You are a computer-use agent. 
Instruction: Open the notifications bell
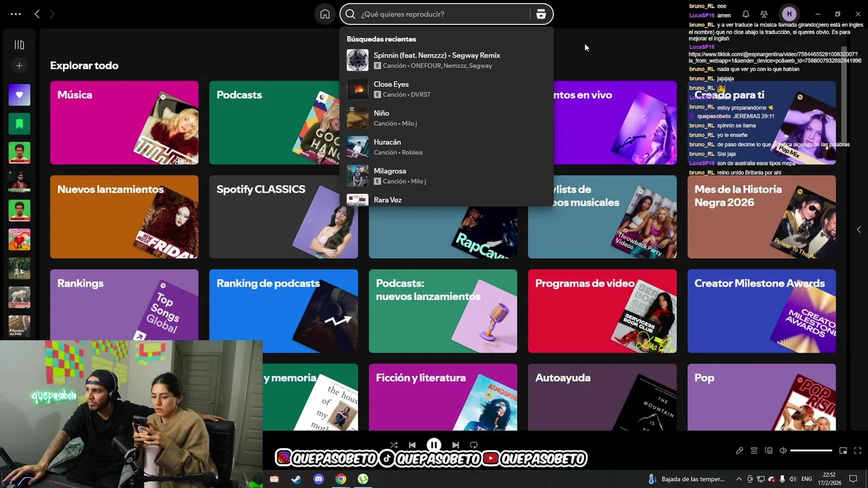coord(745,14)
